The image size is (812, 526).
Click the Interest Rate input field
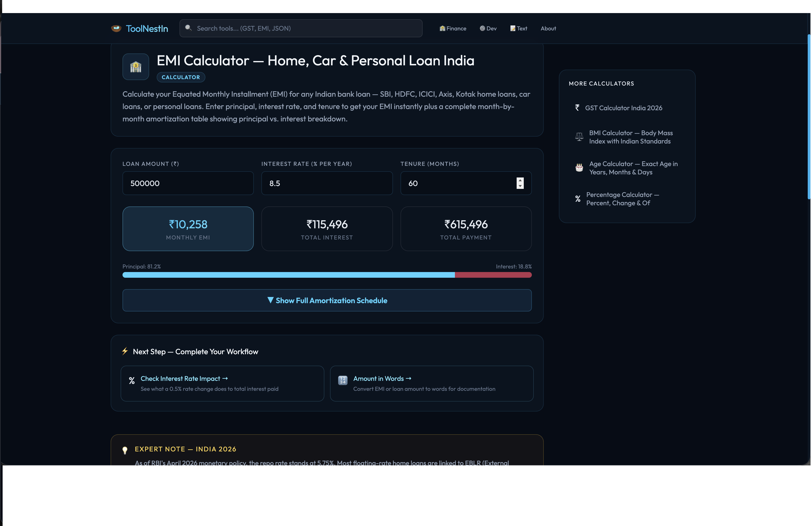(x=327, y=184)
